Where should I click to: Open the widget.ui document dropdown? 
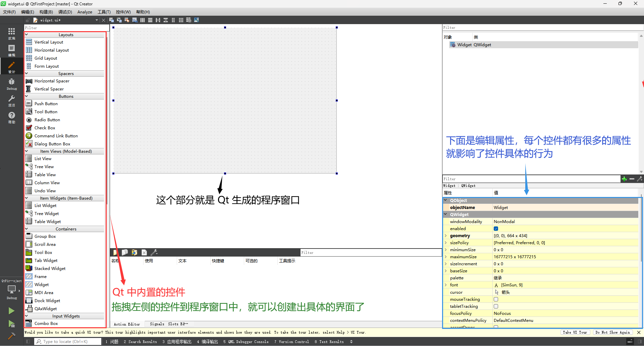pyautogui.click(x=97, y=20)
